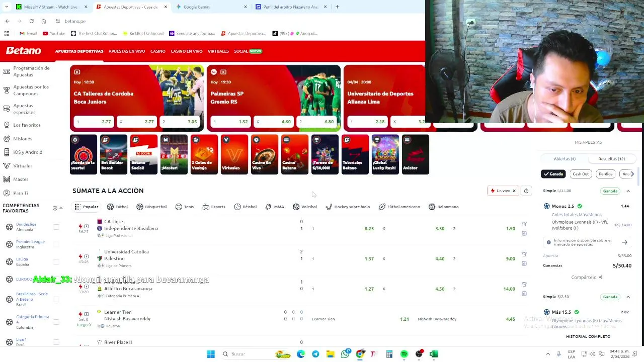This screenshot has width=644, height=362.
Task: Collapse the Competencias Favoritas section
Action: click(61, 208)
